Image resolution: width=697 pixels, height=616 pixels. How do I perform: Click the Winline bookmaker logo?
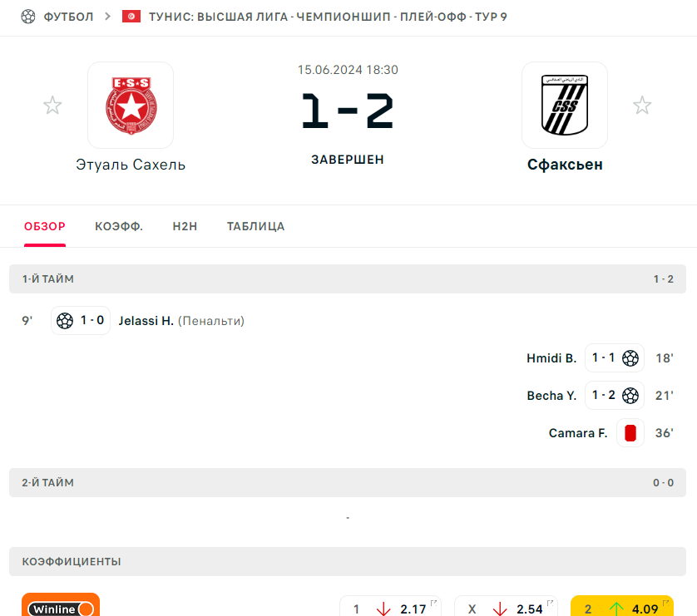click(x=61, y=605)
